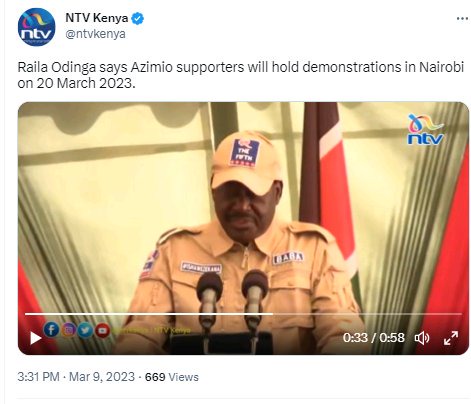Click the end of the progress track
471x404 pixels.
(x=460, y=314)
